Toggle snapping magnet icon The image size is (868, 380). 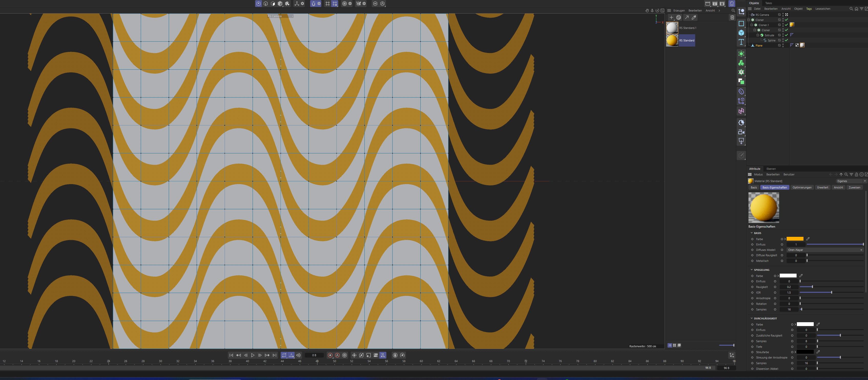pos(313,4)
